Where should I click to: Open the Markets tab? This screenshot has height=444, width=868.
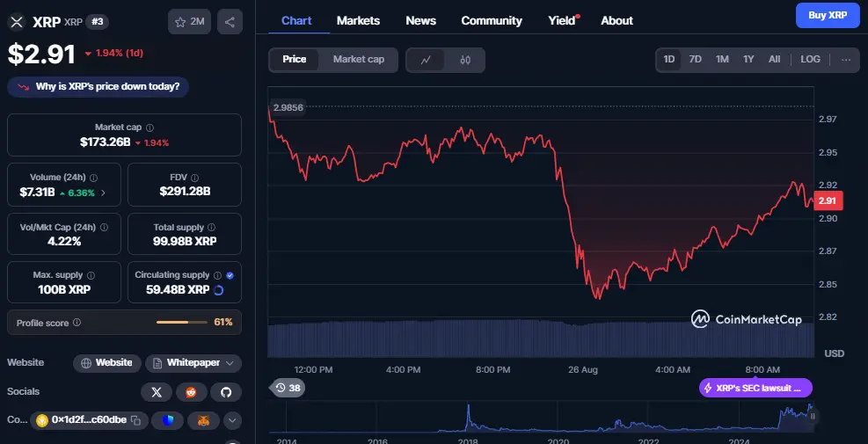click(358, 21)
